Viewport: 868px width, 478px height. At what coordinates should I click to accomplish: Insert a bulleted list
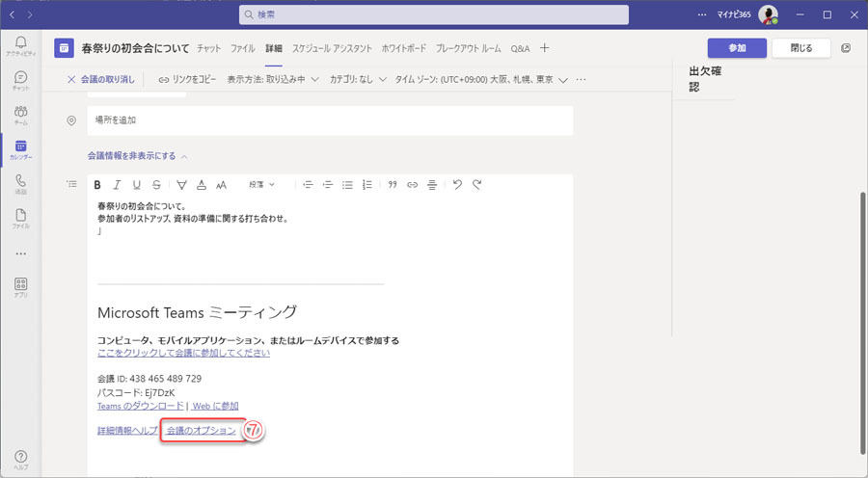point(347,185)
